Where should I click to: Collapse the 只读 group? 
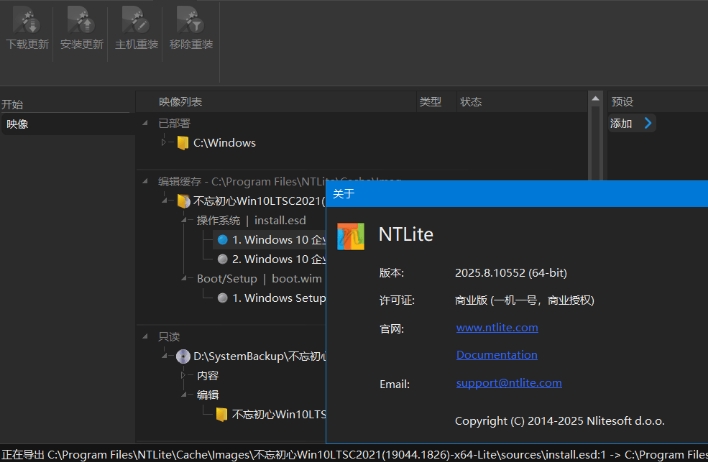click(x=145, y=336)
